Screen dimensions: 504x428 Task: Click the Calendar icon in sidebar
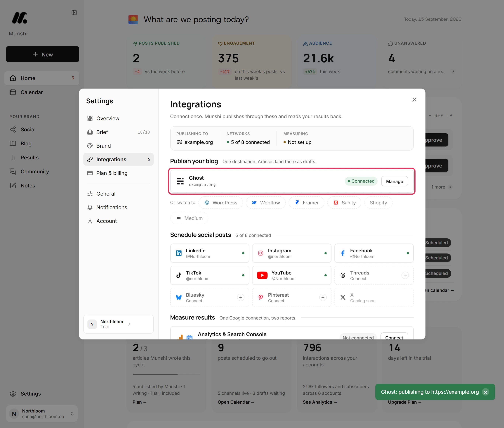pyautogui.click(x=13, y=92)
